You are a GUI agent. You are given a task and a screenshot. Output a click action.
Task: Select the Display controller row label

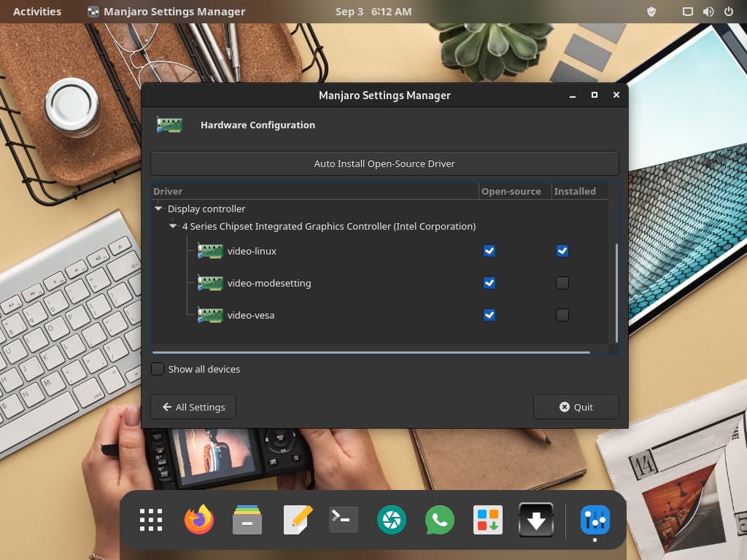tap(206, 209)
